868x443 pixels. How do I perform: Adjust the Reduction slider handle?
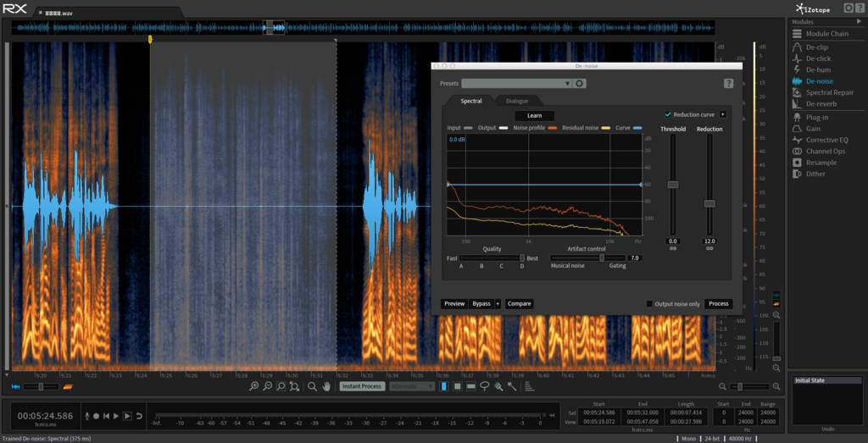pyautogui.click(x=709, y=203)
